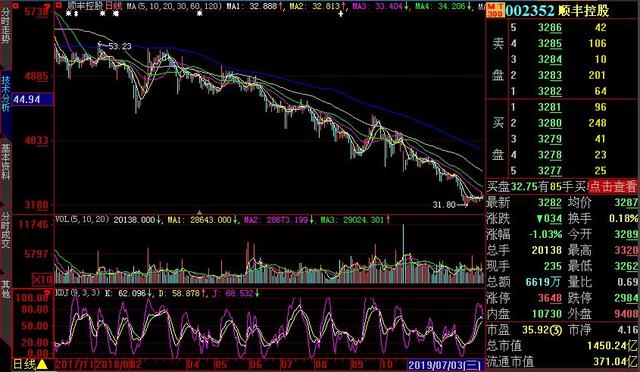
Task: Click the red help question mark near 5738
Action: [48, 6]
